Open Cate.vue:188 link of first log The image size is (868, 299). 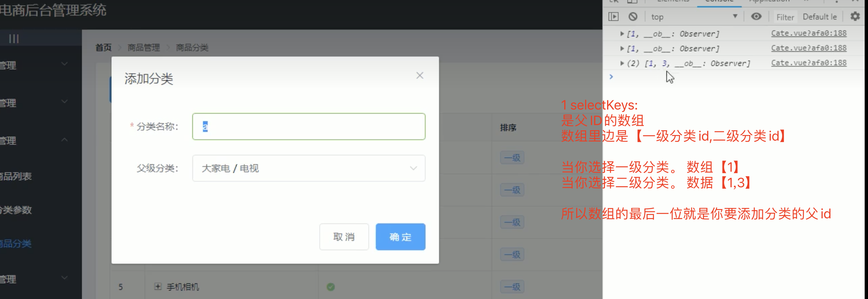[x=809, y=33]
